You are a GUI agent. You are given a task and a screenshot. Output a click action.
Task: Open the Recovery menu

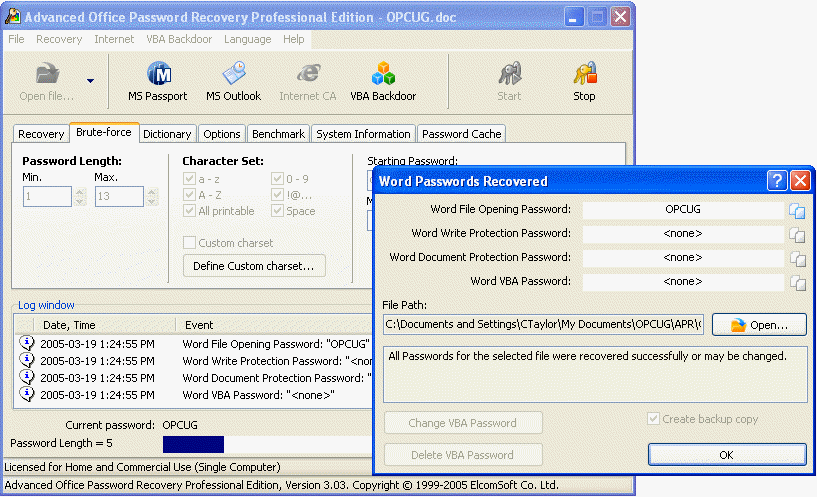pos(59,39)
